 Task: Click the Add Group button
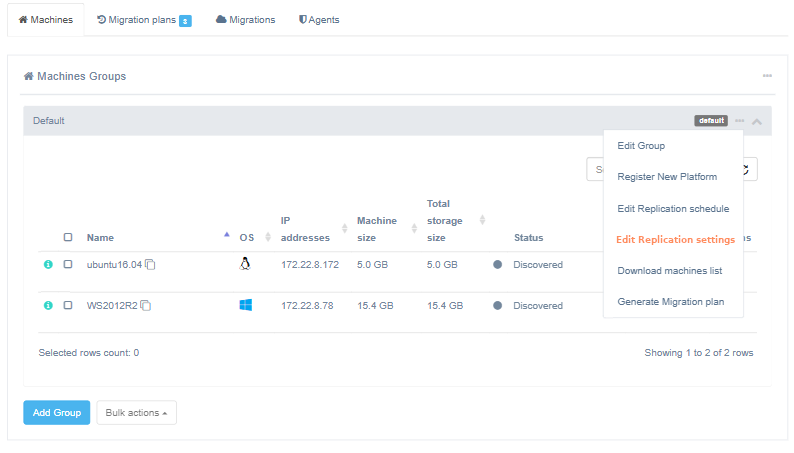[56, 413]
